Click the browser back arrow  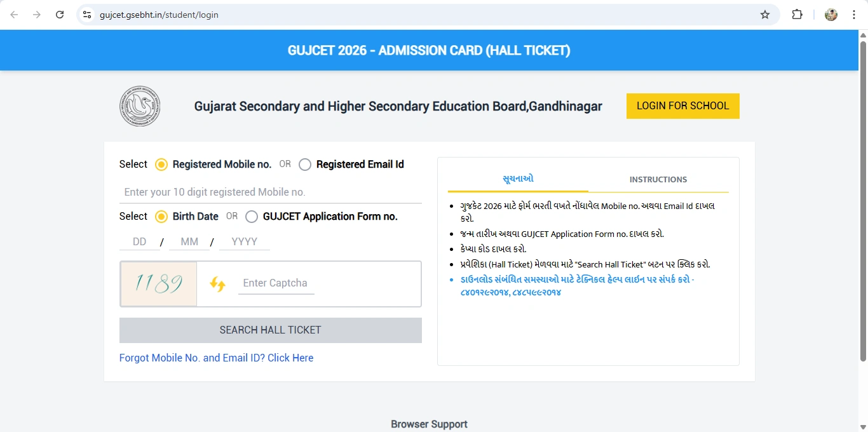tap(14, 14)
